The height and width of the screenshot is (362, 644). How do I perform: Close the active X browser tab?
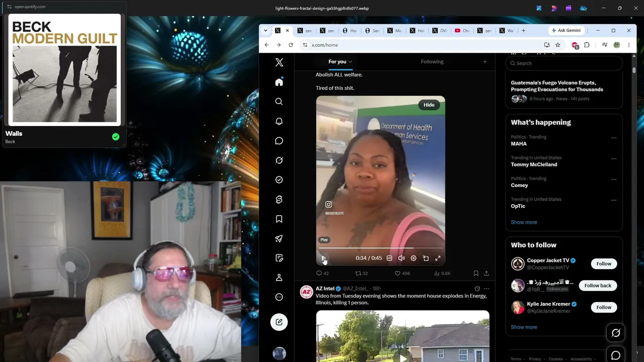pos(287,30)
